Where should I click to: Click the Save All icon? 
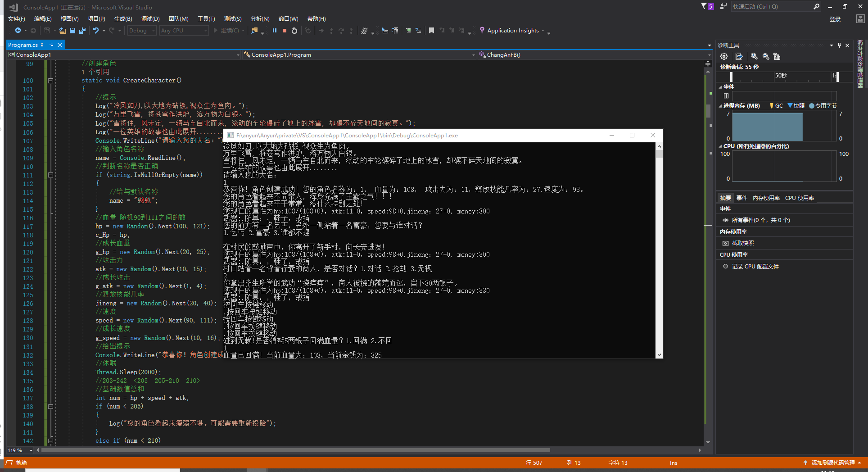pyautogui.click(x=82, y=31)
